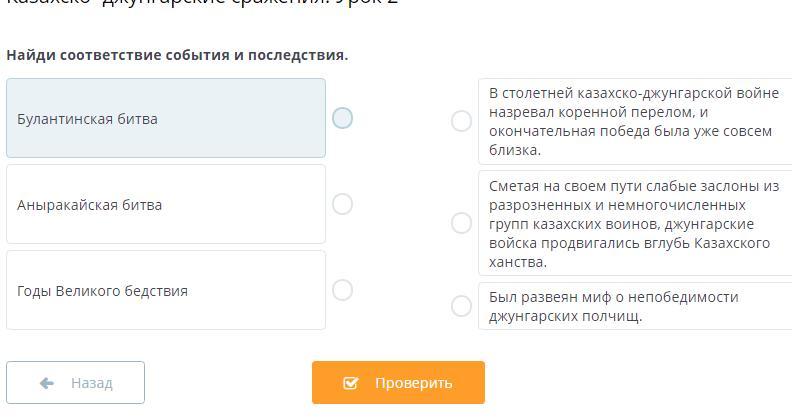The height and width of the screenshot is (420, 792).
Task: Click the back arrow icon in Назад
Action: pyautogui.click(x=46, y=383)
